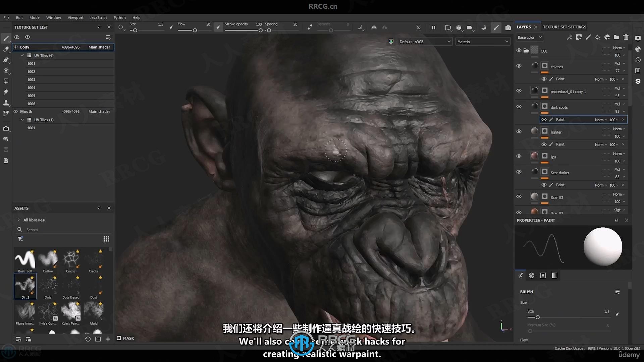Pause the engine computation button

433,27
